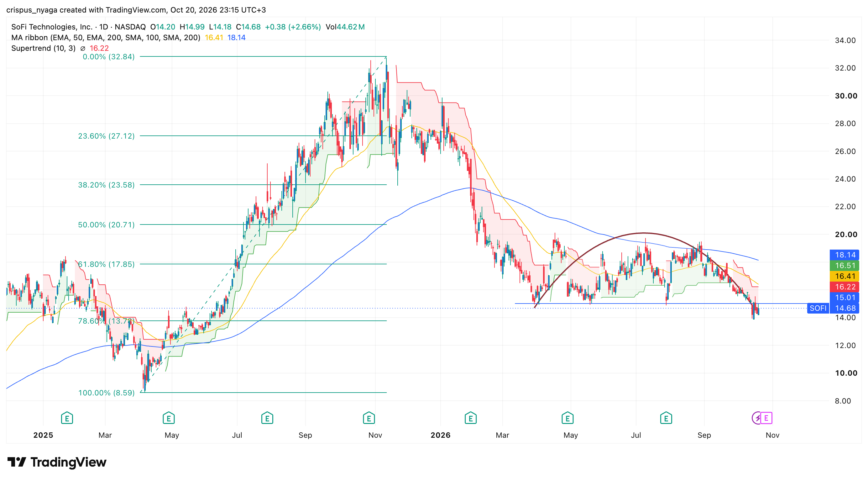Click the earnings marker after the 2026 label
The width and height of the screenshot is (868, 481).
[x=471, y=418]
